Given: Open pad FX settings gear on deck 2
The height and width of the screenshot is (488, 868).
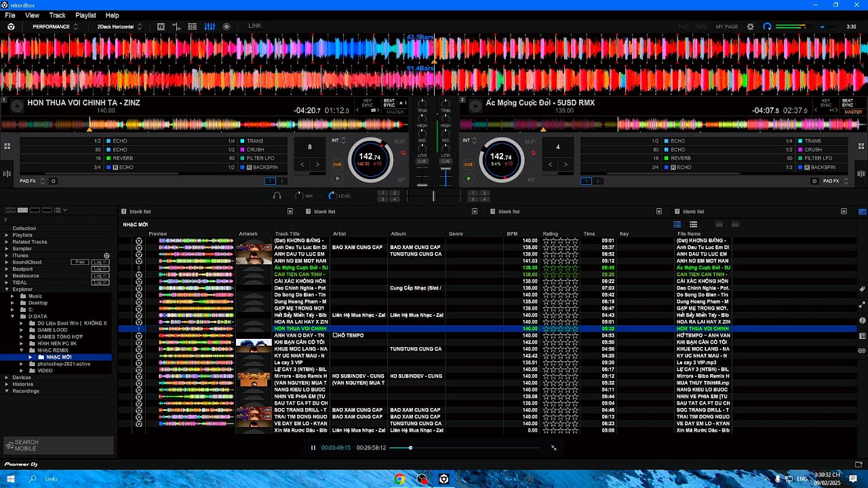Looking at the screenshot, I should pos(814,181).
